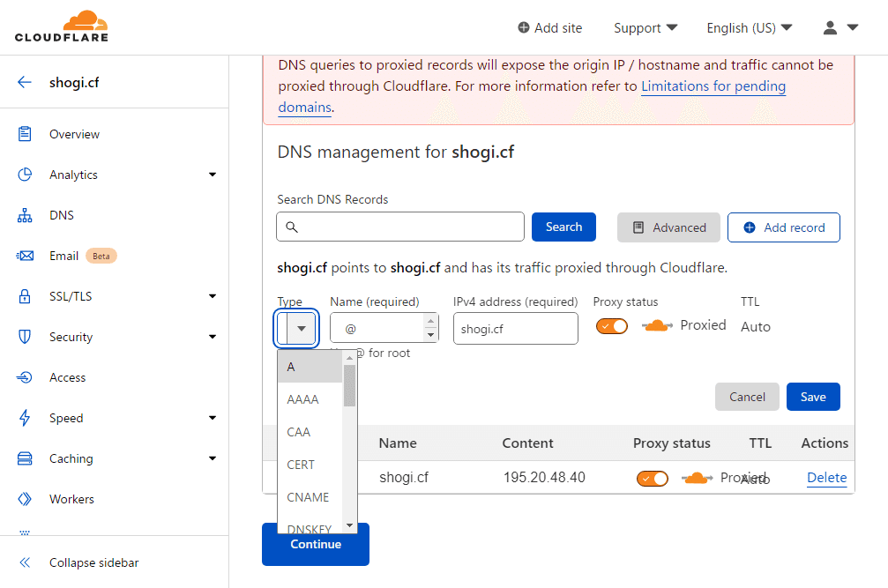
Task: Click the SSL/TLS padlock icon
Action: [x=25, y=296]
